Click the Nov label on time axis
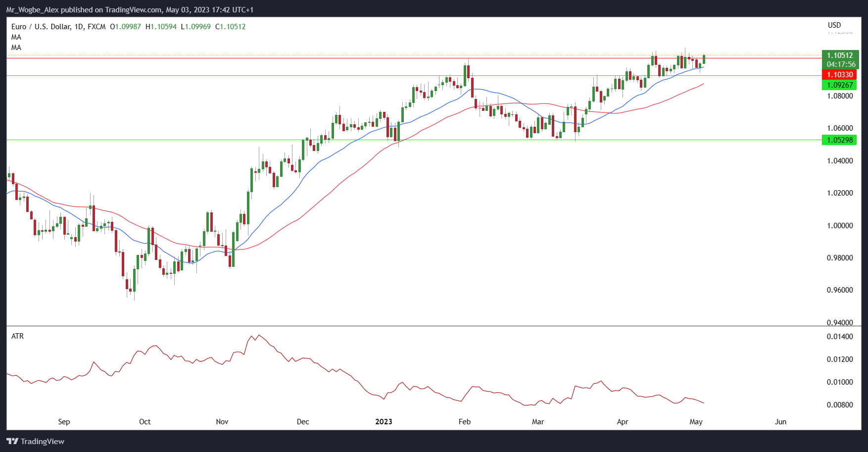 [222, 422]
